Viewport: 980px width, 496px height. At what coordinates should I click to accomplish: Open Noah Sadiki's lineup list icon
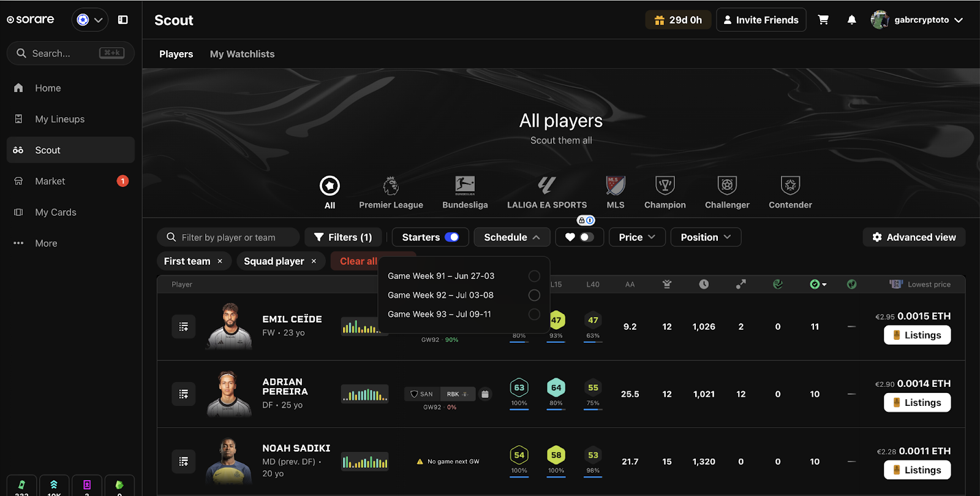click(x=184, y=462)
